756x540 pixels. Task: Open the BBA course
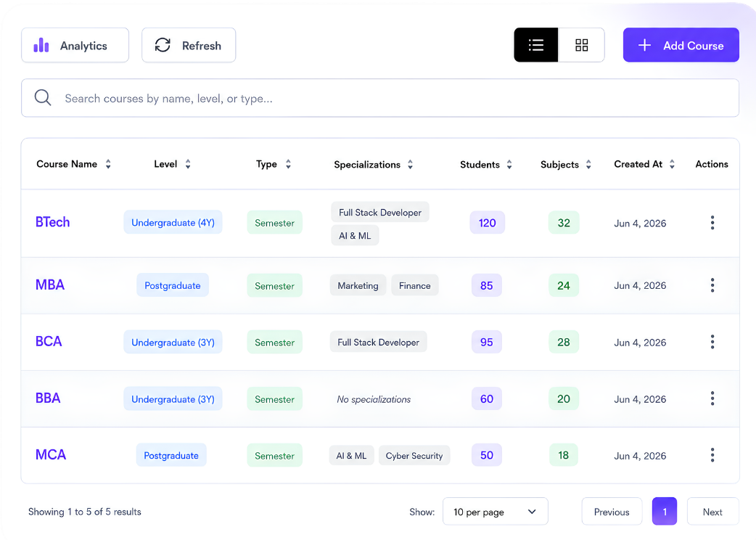pos(48,398)
